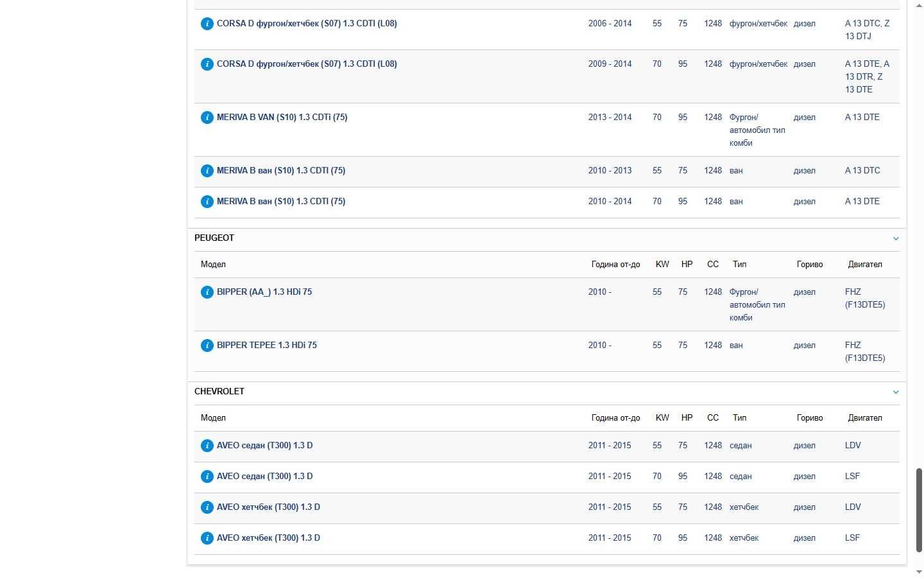Click 'Фургон/автомобил тип комби' in BIPPER (AA_) row
924x578 pixels.
point(757,304)
